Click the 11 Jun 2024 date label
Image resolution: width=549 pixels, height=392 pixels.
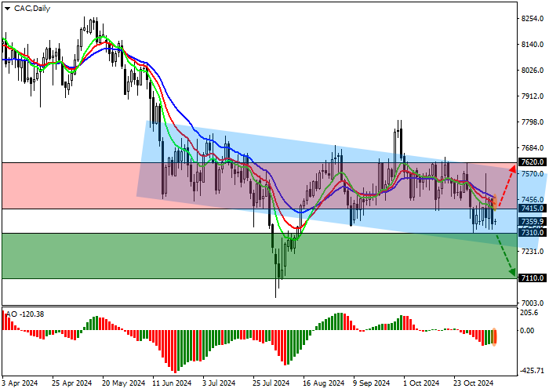(172, 383)
